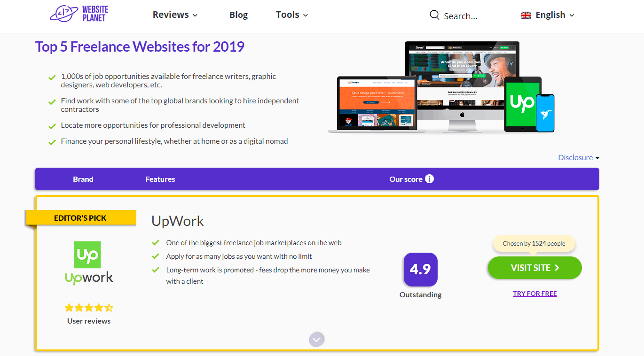
Task: Click the UpWork star rating
Action: coord(89,308)
